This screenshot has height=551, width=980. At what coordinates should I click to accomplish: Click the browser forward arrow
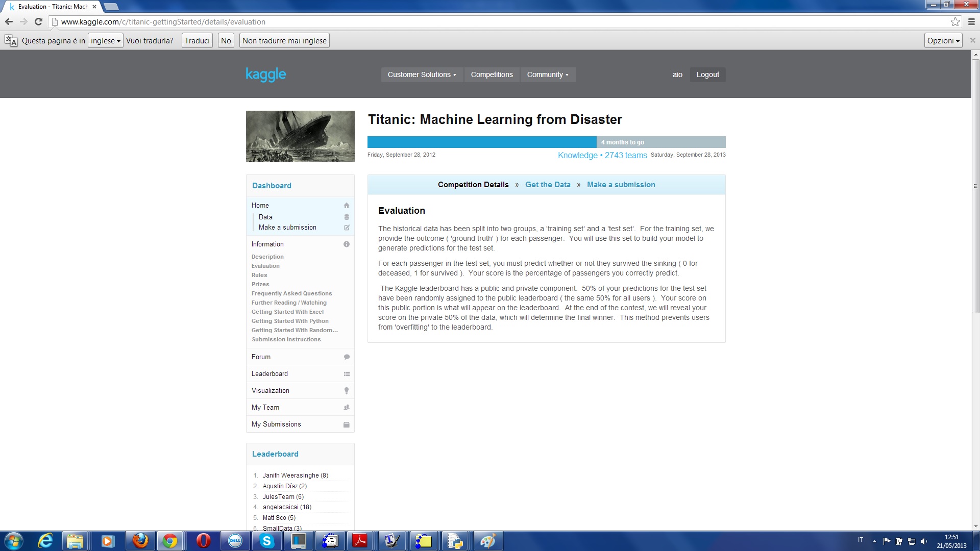pyautogui.click(x=23, y=21)
